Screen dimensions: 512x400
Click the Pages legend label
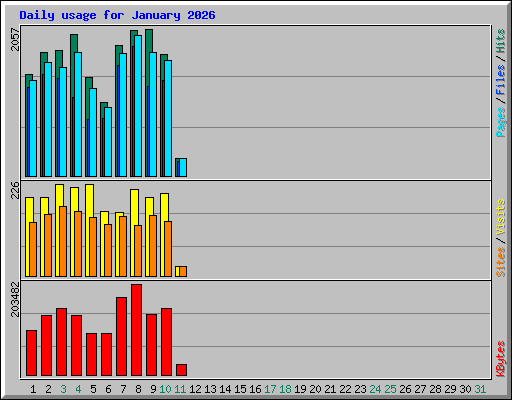(501, 122)
